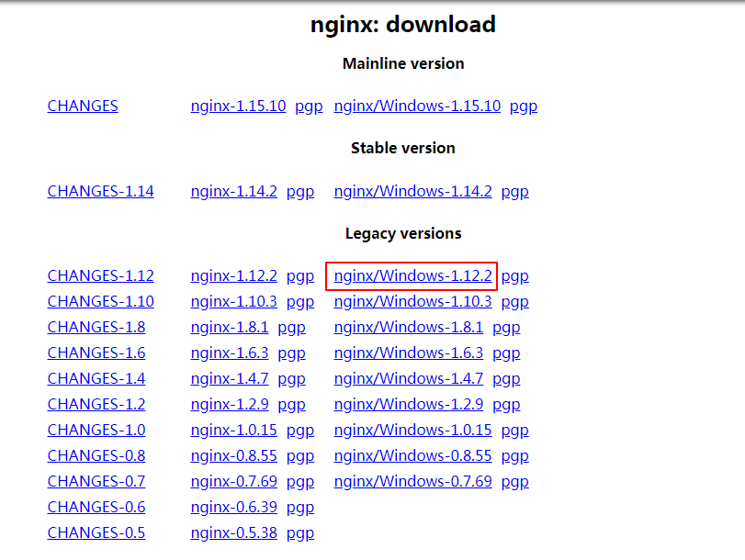
Task: Open pgp signature next to nginx-1.4.7
Action: [x=292, y=379]
